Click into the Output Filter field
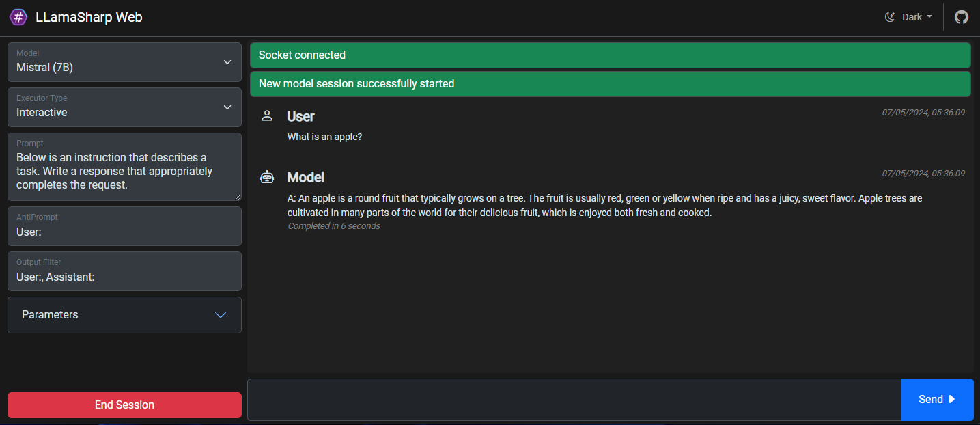This screenshot has height=425, width=980. (x=124, y=271)
